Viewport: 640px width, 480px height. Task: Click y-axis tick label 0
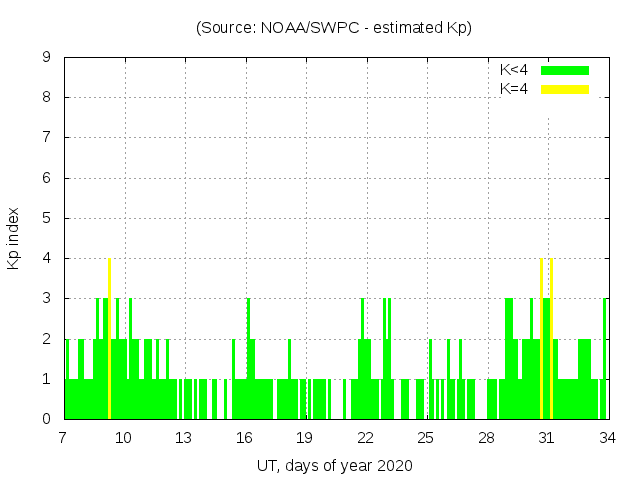point(46,419)
